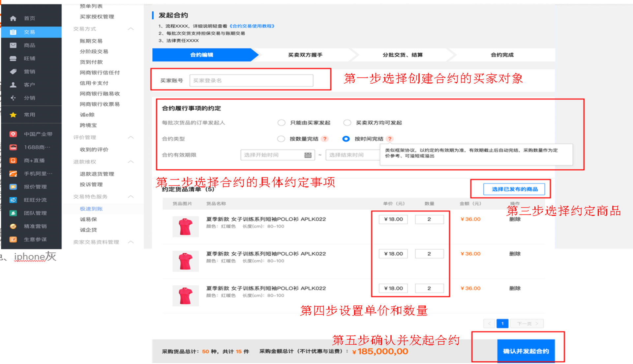Click the 买家登录名 input field
The height and width of the screenshot is (364, 633).
251,80
